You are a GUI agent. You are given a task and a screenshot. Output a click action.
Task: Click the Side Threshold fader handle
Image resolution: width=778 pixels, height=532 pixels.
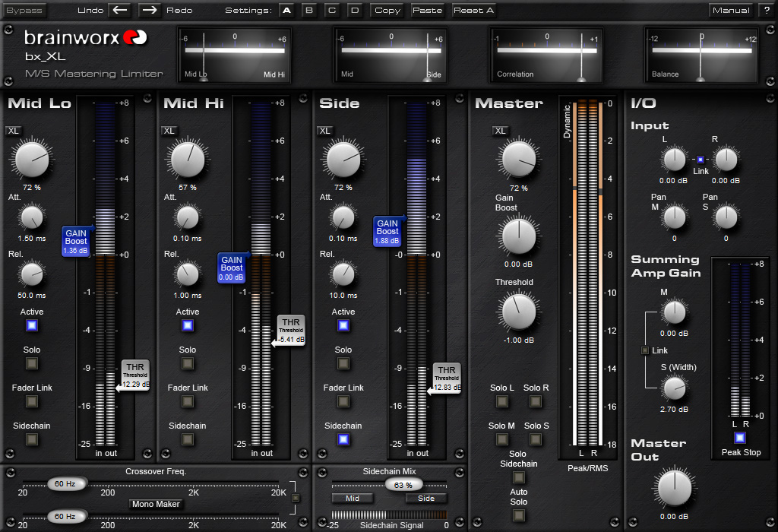446,378
